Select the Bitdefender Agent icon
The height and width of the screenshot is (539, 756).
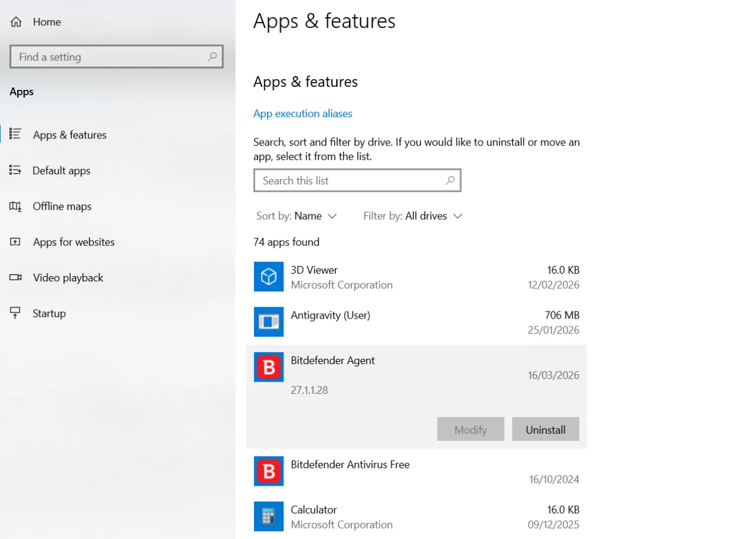[x=269, y=367]
